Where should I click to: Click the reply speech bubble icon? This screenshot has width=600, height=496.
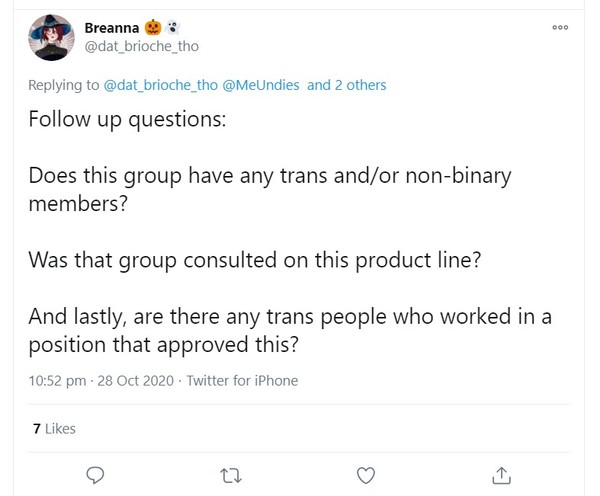pyautogui.click(x=95, y=473)
